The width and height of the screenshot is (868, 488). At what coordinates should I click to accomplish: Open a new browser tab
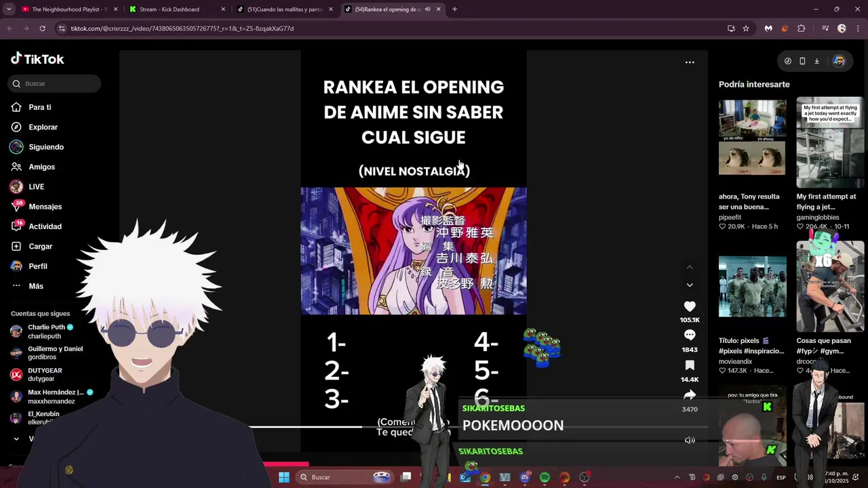(x=454, y=9)
